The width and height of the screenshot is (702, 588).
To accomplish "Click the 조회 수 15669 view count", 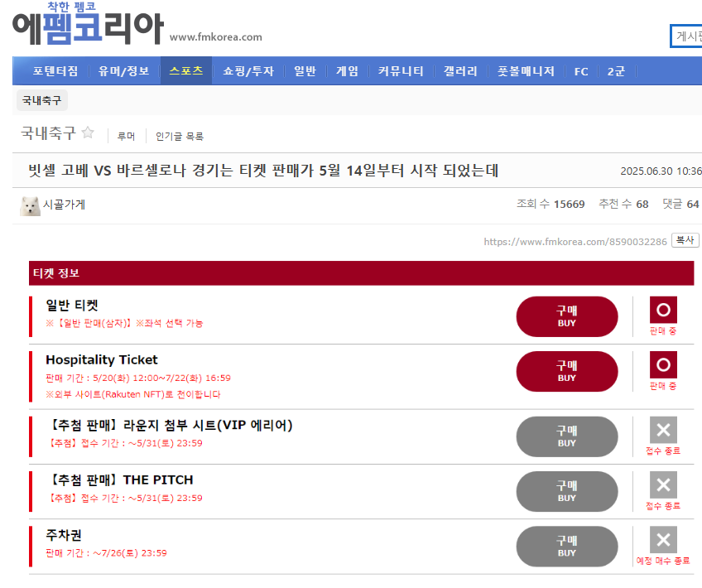I will pyautogui.click(x=551, y=205).
